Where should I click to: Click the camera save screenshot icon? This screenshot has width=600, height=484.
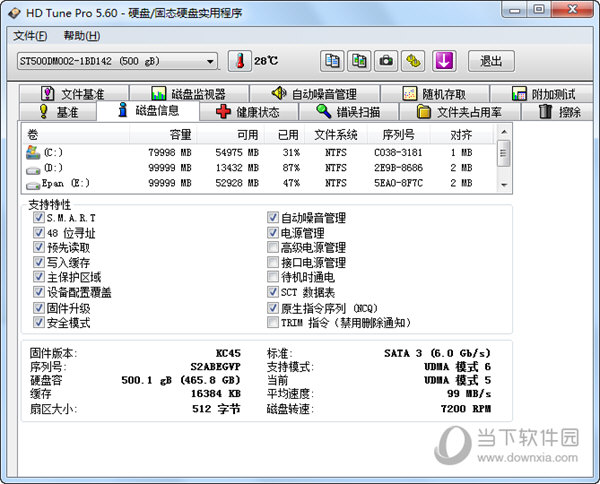[x=386, y=61]
